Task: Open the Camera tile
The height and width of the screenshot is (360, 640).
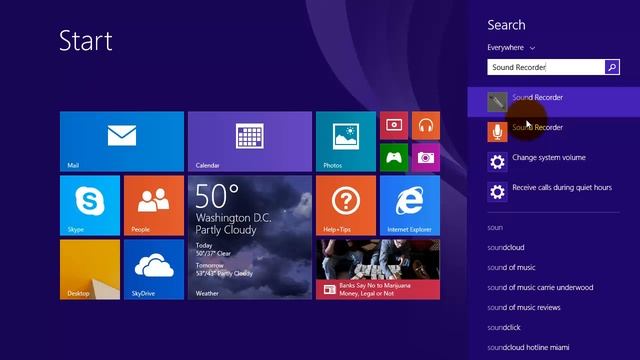Action: (x=426, y=158)
